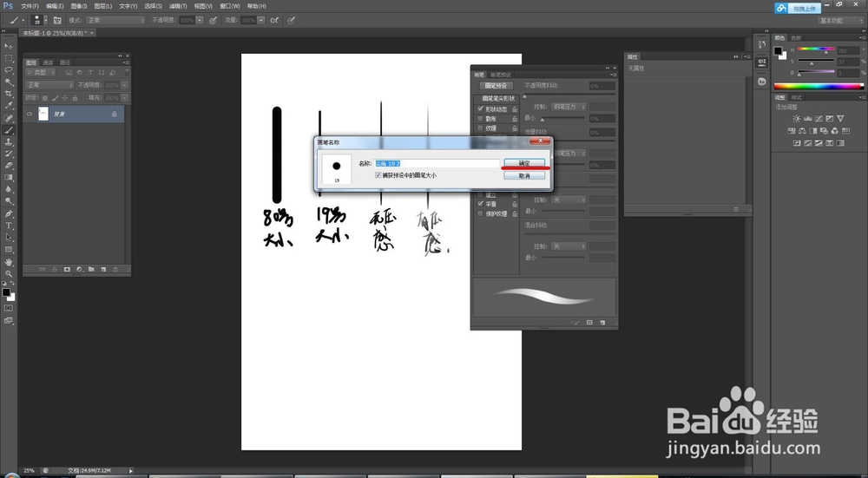This screenshot has height=478, width=868.
Task: Click foreground color swatch in Color panel
Action: 778,50
